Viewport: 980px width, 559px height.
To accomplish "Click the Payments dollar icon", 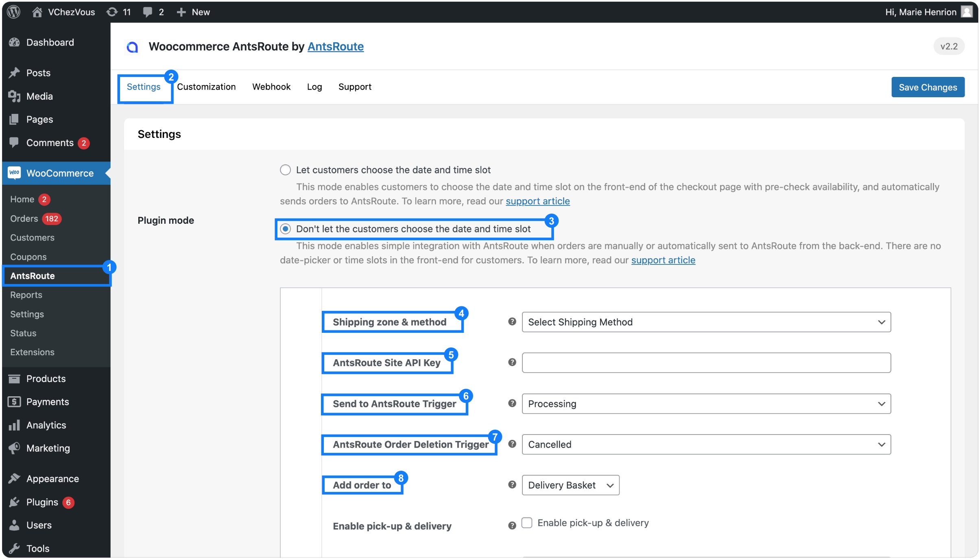I will pos(14,402).
